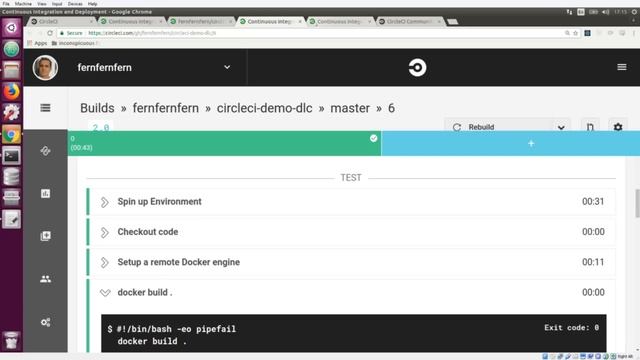Open the hamburger menu at top right
640x360 pixels.
[x=622, y=67]
